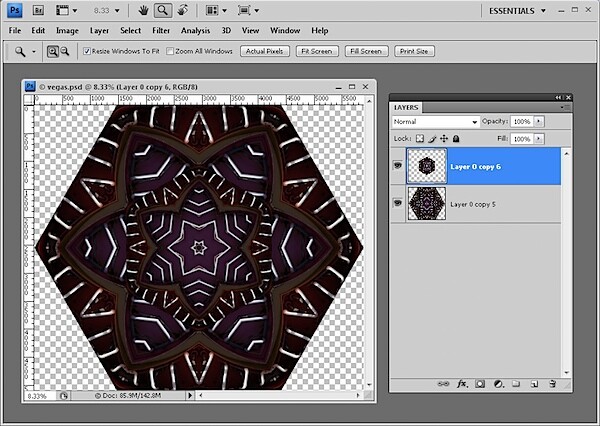Select the Rotate View tool
The height and width of the screenshot is (426, 600).
183,10
